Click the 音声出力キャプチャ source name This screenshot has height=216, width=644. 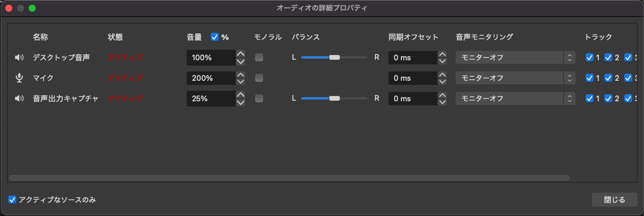pos(66,98)
